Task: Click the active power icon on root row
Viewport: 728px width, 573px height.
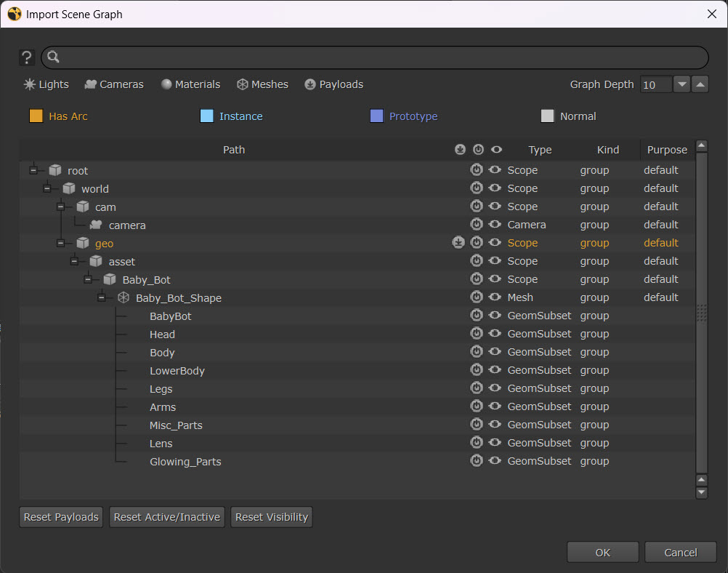Action: point(477,170)
